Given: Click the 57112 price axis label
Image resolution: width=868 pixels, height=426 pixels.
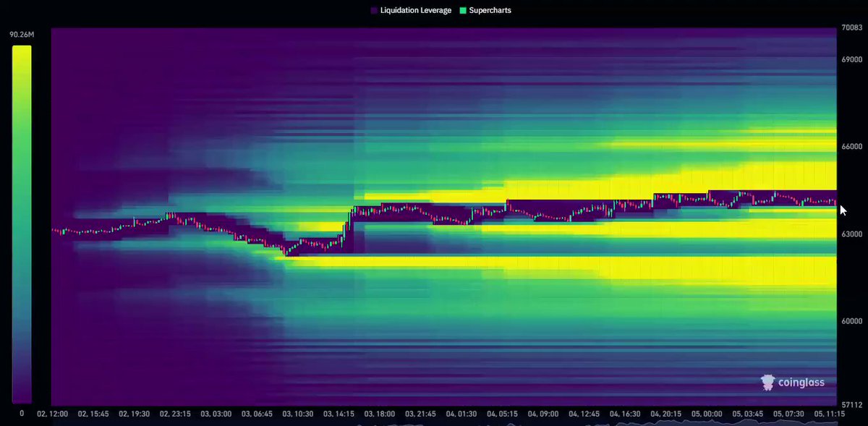Looking at the screenshot, I should pyautogui.click(x=851, y=404).
